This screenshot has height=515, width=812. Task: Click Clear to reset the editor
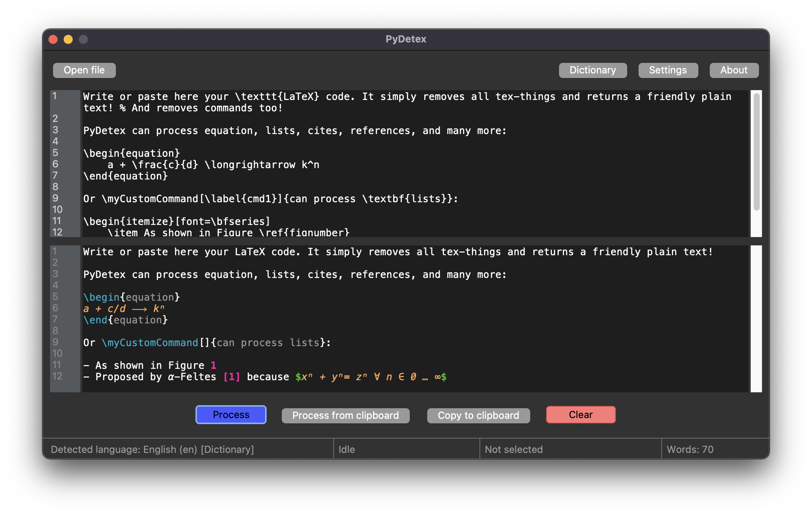pyautogui.click(x=581, y=414)
